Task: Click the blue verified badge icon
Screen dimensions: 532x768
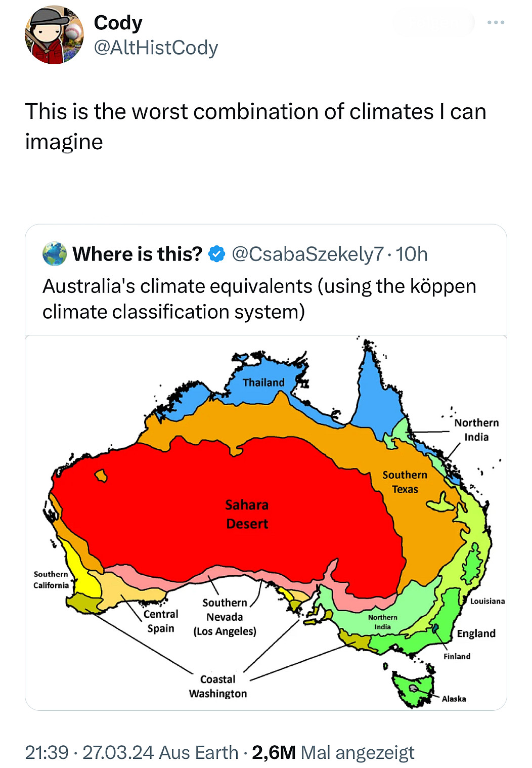Action: pyautogui.click(x=217, y=254)
